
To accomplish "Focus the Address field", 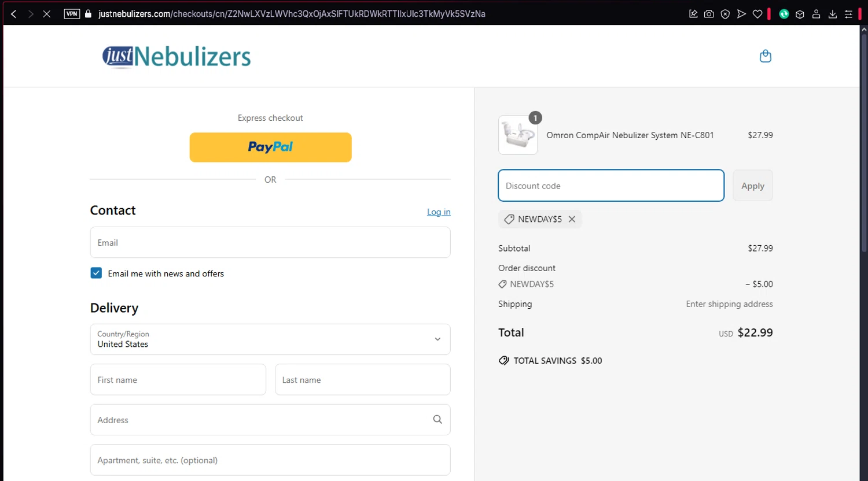I will pyautogui.click(x=270, y=420).
